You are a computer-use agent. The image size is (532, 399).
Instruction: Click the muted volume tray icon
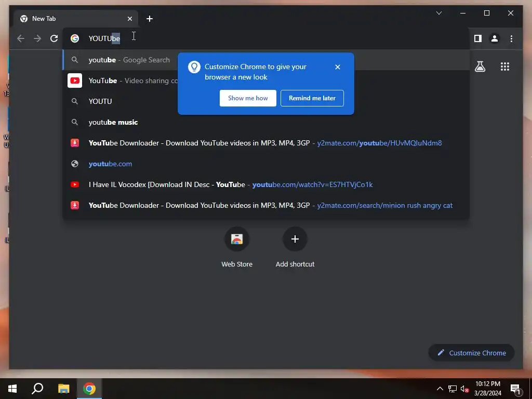pyautogui.click(x=464, y=389)
